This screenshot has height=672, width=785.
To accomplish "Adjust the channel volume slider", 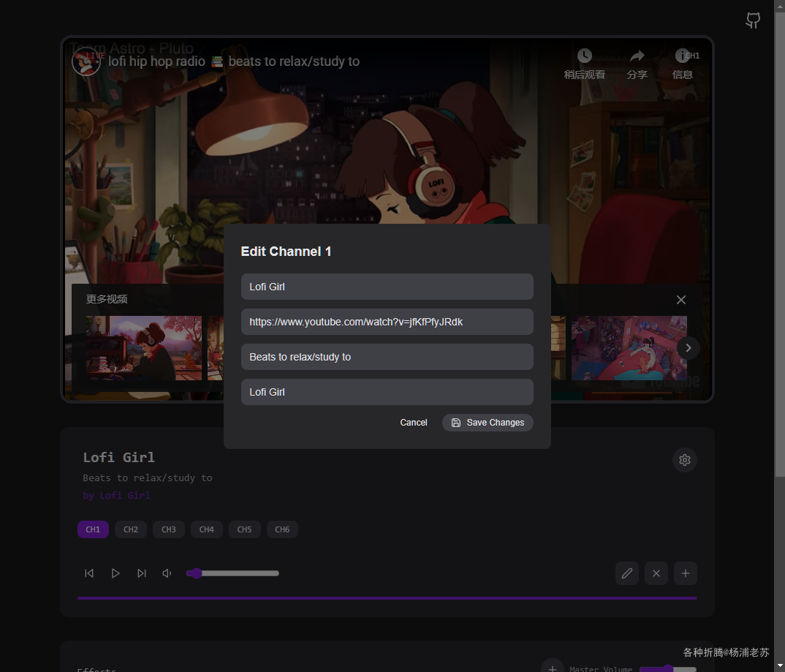I will [x=233, y=573].
